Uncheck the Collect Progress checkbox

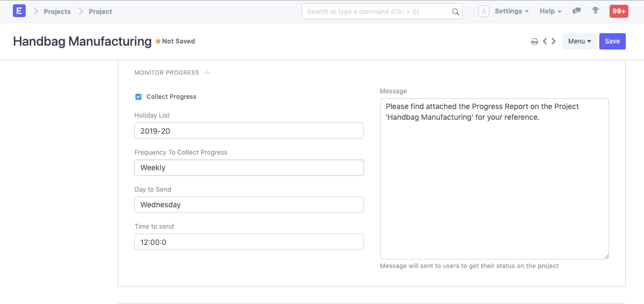click(x=138, y=97)
